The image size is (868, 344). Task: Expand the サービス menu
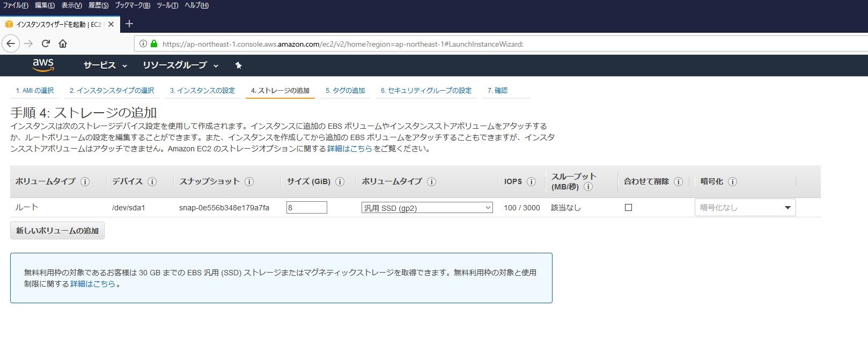coord(105,65)
